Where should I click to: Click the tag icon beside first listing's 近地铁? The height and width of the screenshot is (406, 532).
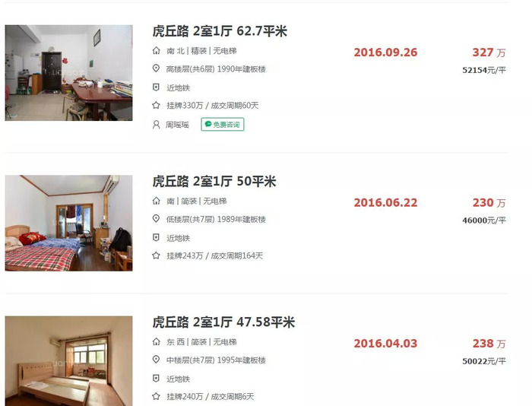[x=156, y=87]
